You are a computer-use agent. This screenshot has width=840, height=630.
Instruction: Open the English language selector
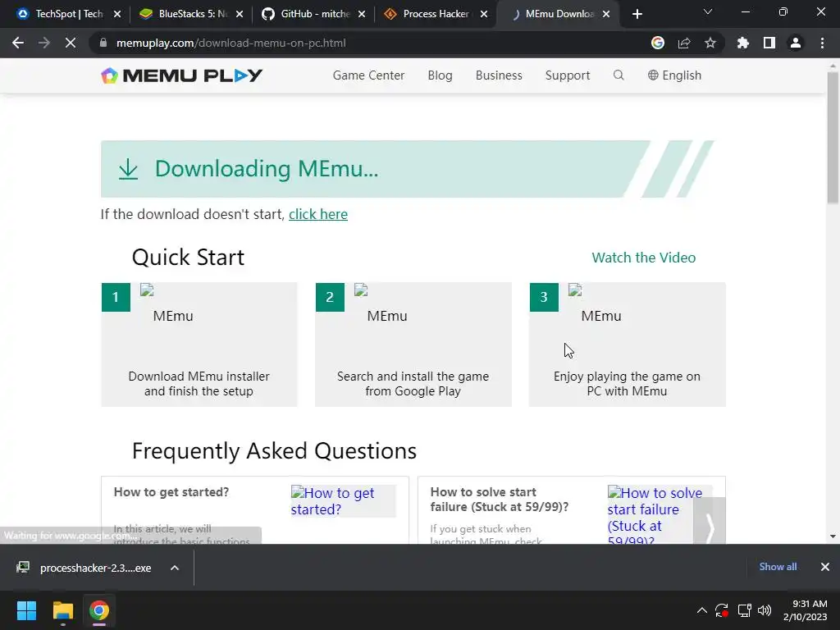tap(674, 75)
